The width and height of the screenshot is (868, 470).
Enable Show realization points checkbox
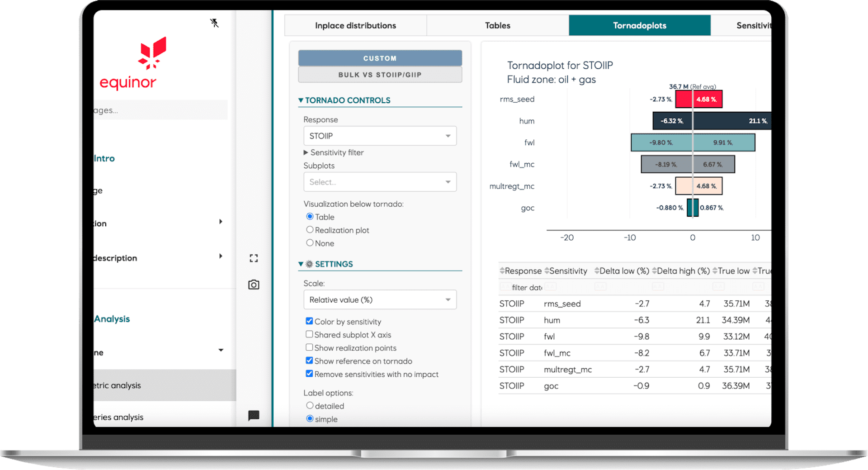(x=309, y=347)
